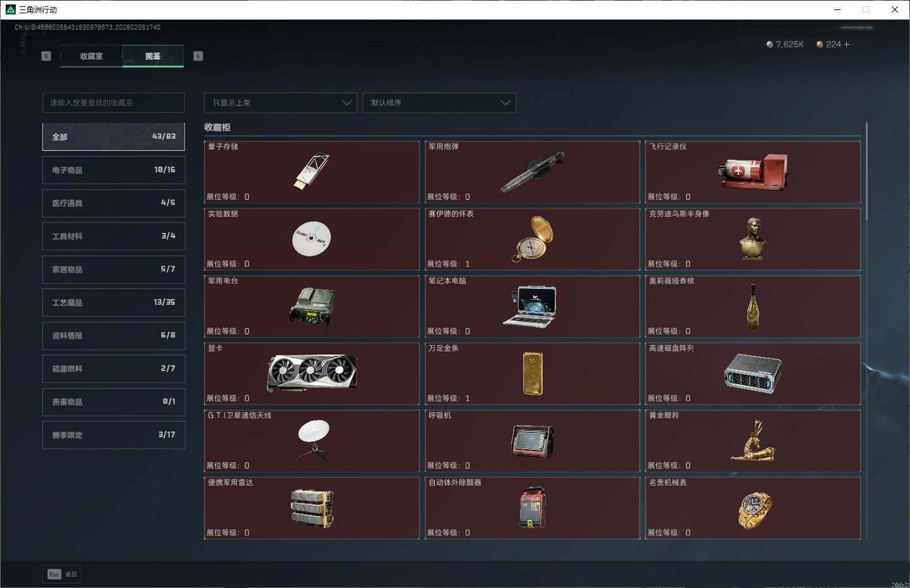This screenshot has width=910, height=588.
Task: Select the laptop computer item icon
Action: point(530,306)
